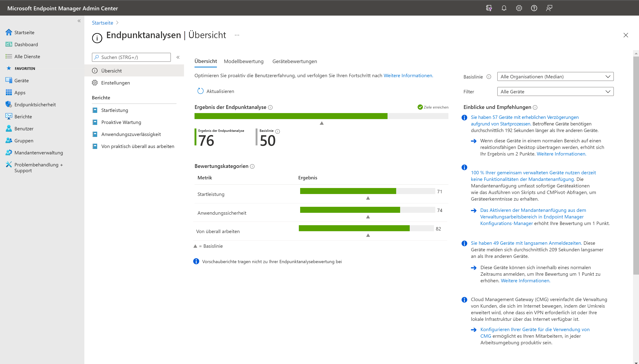Click the help question mark icon
This screenshot has width=639, height=364.
click(x=534, y=8)
